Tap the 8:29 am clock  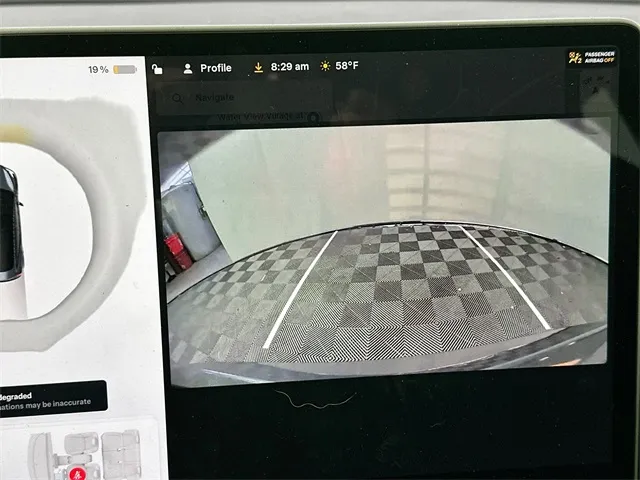click(290, 67)
